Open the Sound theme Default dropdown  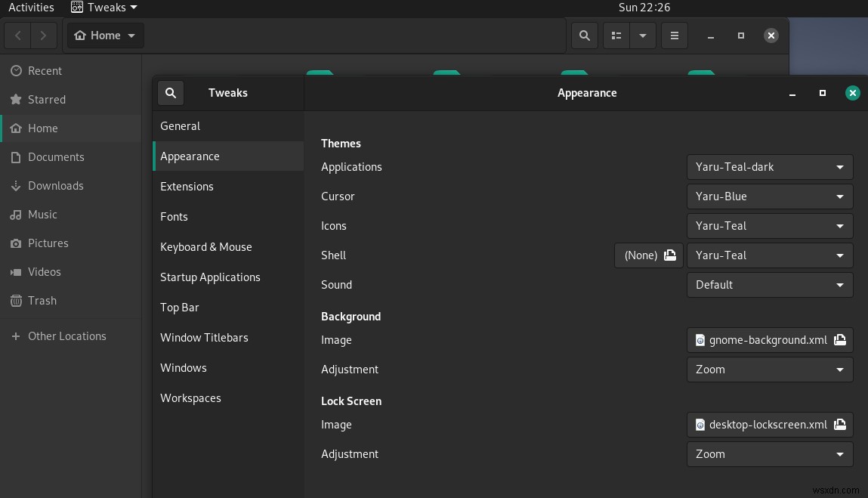point(769,285)
